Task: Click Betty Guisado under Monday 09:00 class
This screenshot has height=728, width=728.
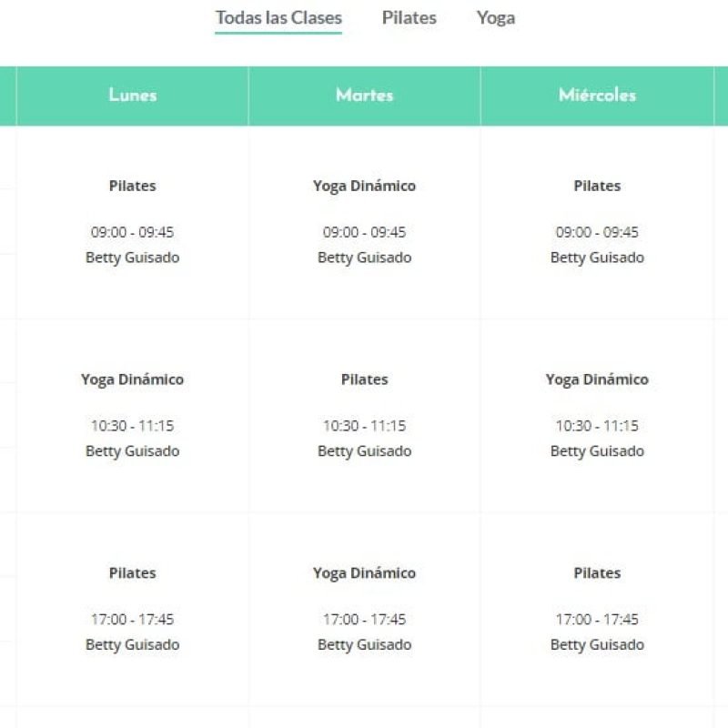Action: click(x=132, y=258)
